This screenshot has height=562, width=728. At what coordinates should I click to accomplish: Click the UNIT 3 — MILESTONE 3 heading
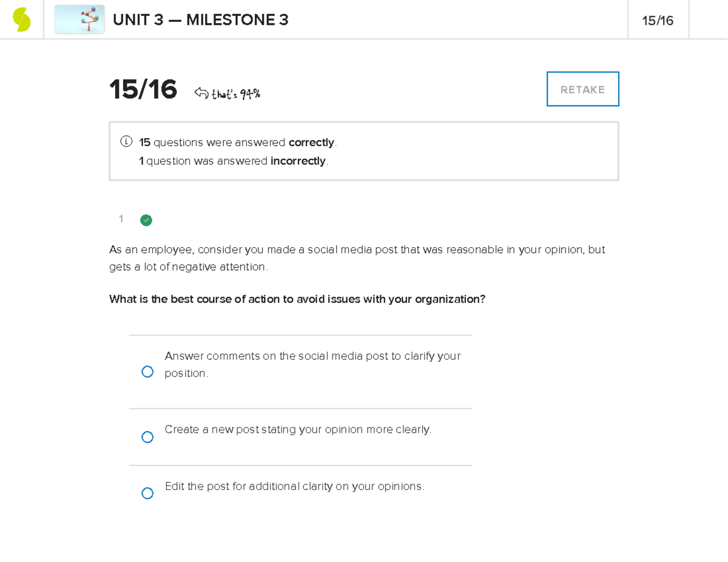(x=201, y=21)
